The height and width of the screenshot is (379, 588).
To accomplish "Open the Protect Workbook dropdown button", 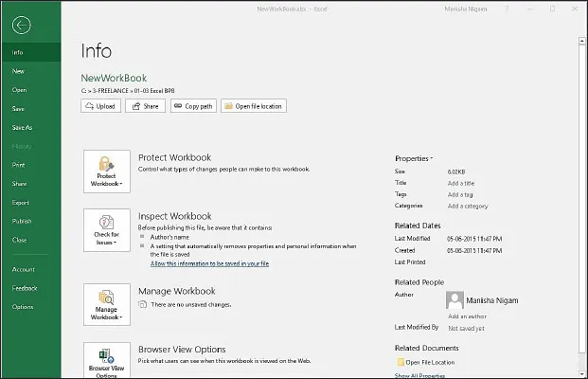I will pos(106,171).
